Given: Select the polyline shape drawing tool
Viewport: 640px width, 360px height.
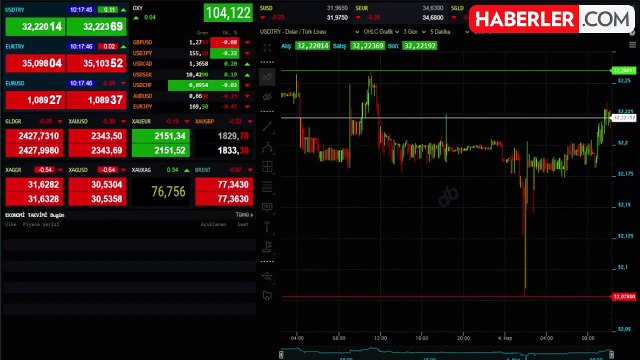Looking at the screenshot, I should (267, 147).
